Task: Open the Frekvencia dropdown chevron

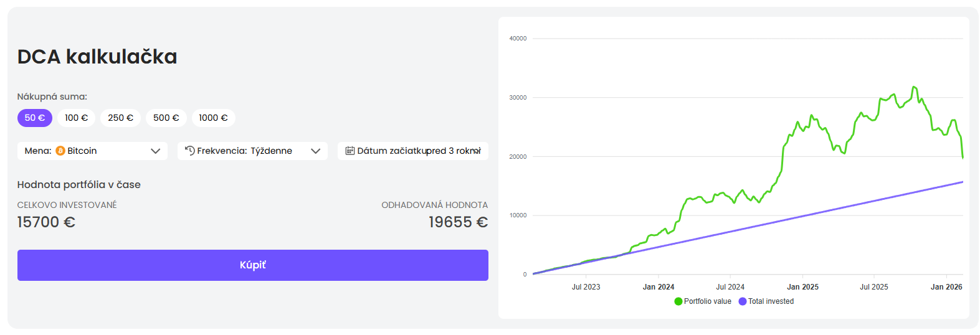Action: 316,151
